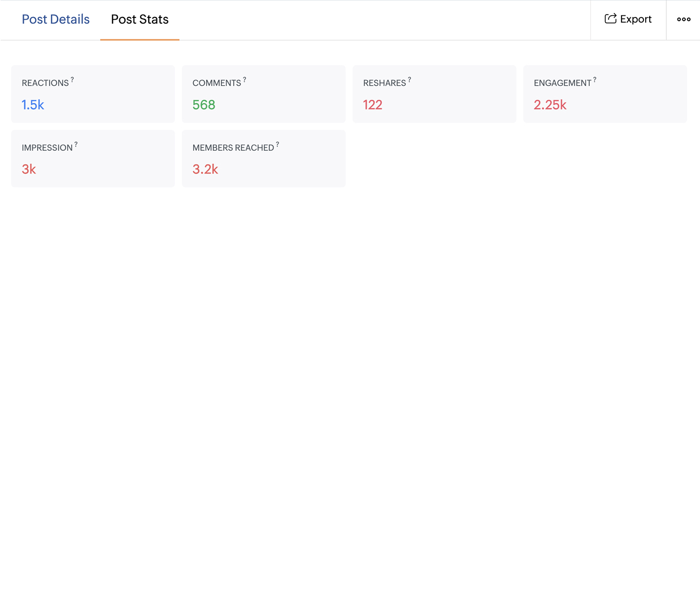
Task: Click the ENGAGEMENT card title
Action: pos(562,83)
